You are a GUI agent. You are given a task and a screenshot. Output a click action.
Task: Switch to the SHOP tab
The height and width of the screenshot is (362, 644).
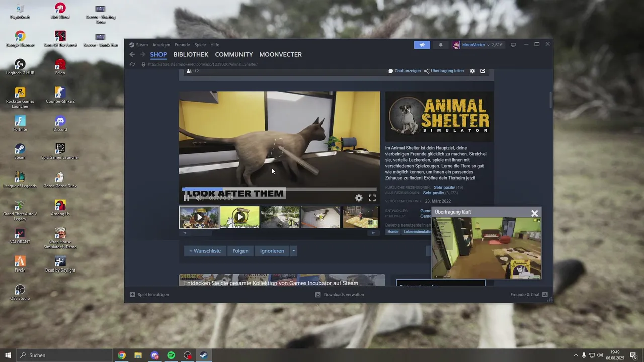coord(158,54)
